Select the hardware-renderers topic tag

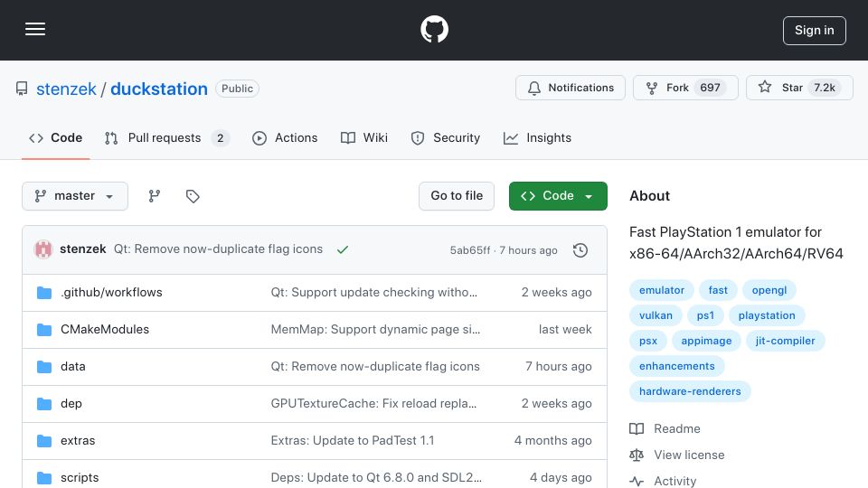coord(690,391)
